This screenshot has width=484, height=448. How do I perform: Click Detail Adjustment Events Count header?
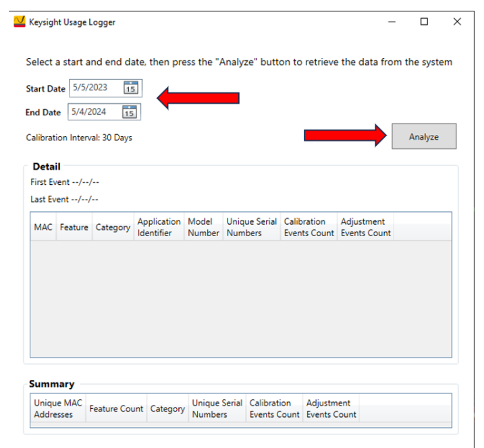point(365,227)
